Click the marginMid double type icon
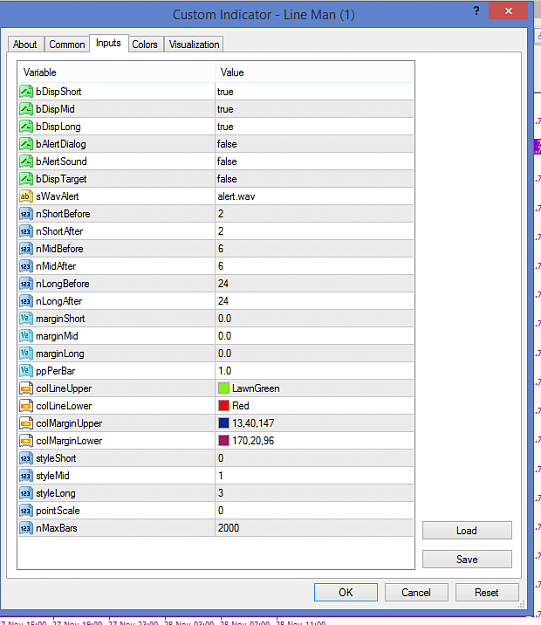 coord(26,336)
